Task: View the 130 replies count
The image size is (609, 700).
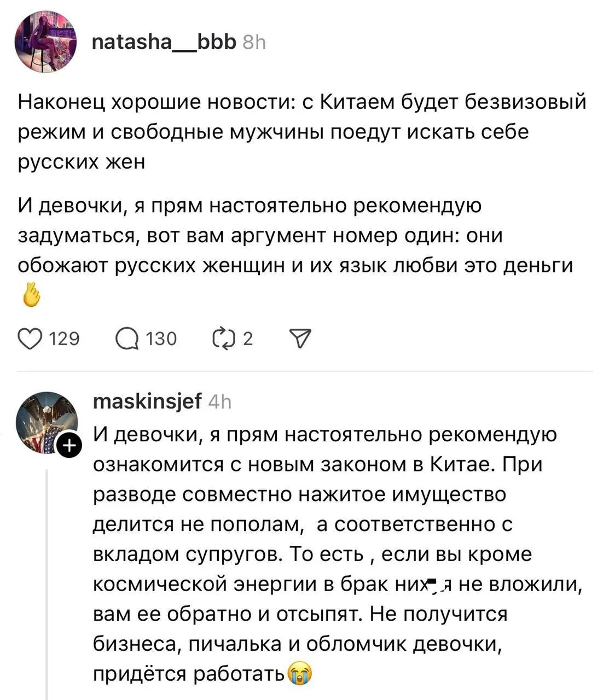Action: (x=161, y=340)
